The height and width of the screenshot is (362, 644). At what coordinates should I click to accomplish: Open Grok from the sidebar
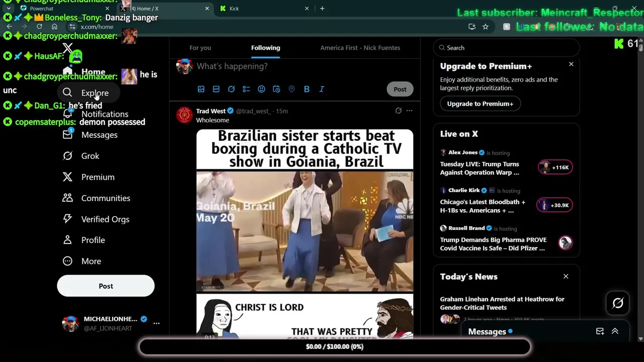81,156
